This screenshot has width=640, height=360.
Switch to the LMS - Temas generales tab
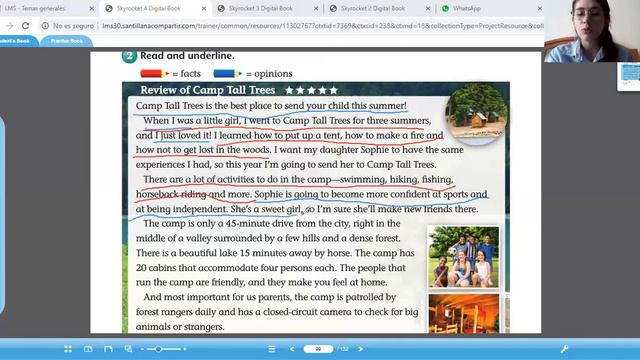point(35,8)
